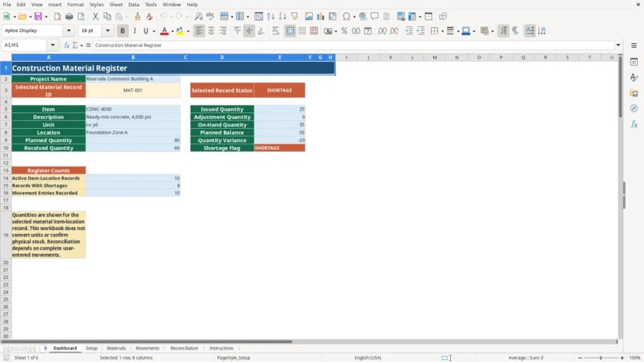This screenshot has width=644, height=362.
Task: Insert a chart icon
Action: [x=320, y=16]
